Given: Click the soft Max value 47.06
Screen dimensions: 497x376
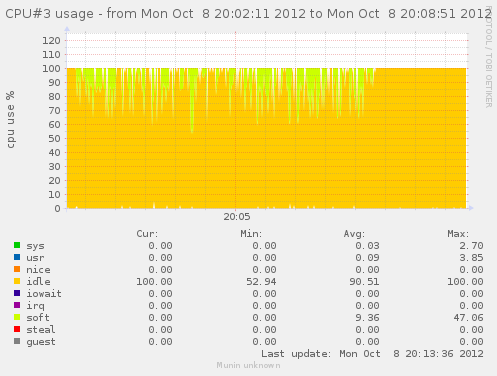Looking at the screenshot, I should 468,318.
